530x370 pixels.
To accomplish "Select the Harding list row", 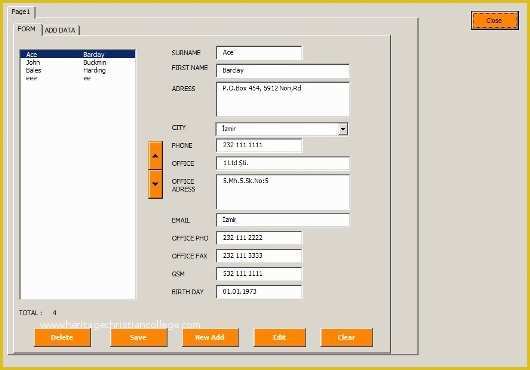I will [78, 71].
